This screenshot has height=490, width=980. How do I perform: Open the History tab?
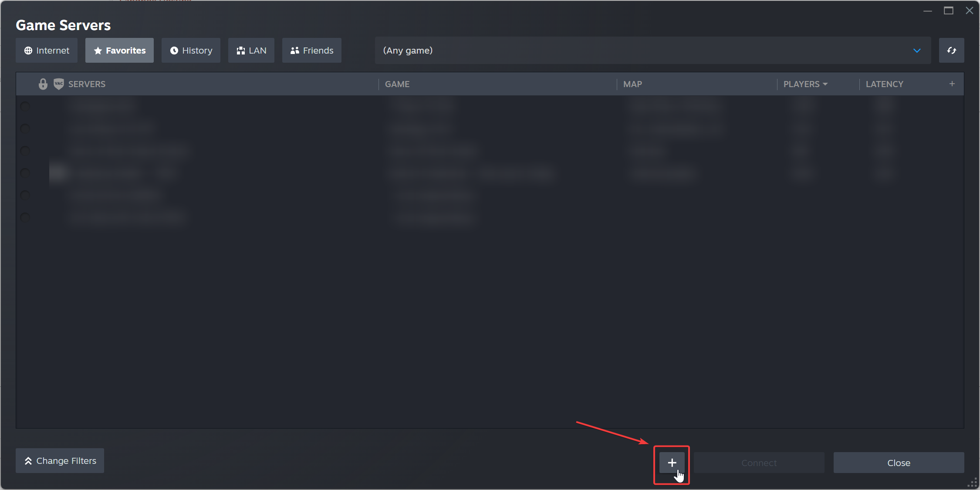(x=191, y=51)
